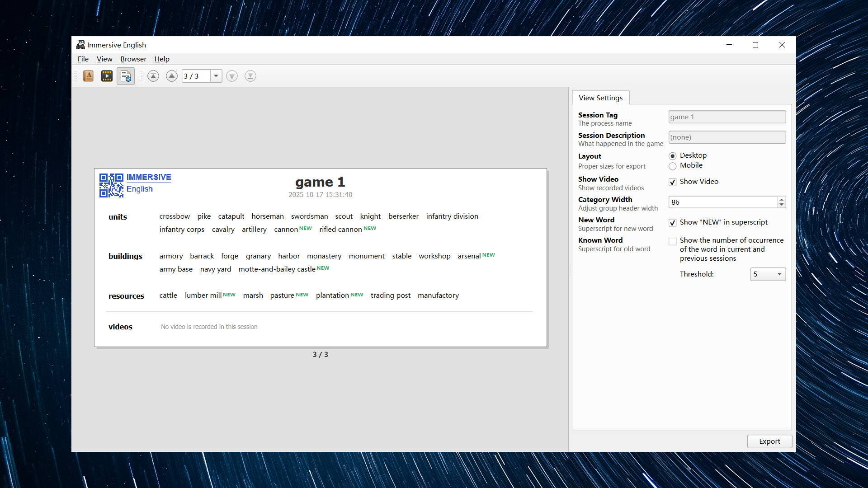Click the Immersive English QR code logo

pyautogui.click(x=111, y=185)
